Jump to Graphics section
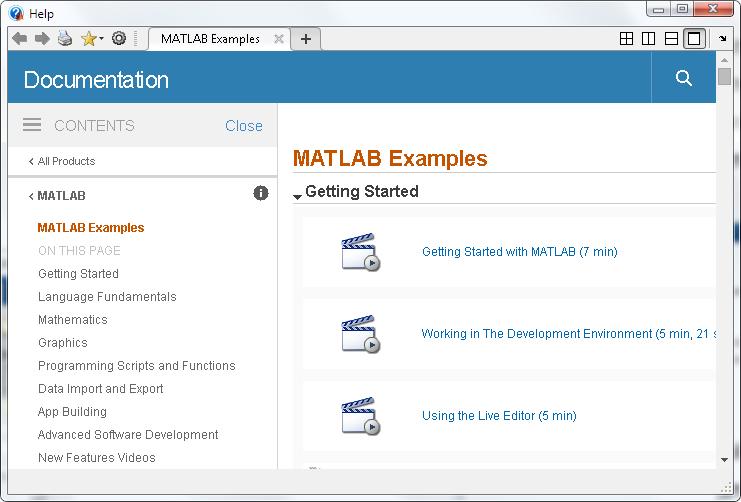The width and height of the screenshot is (741, 502). tap(63, 343)
